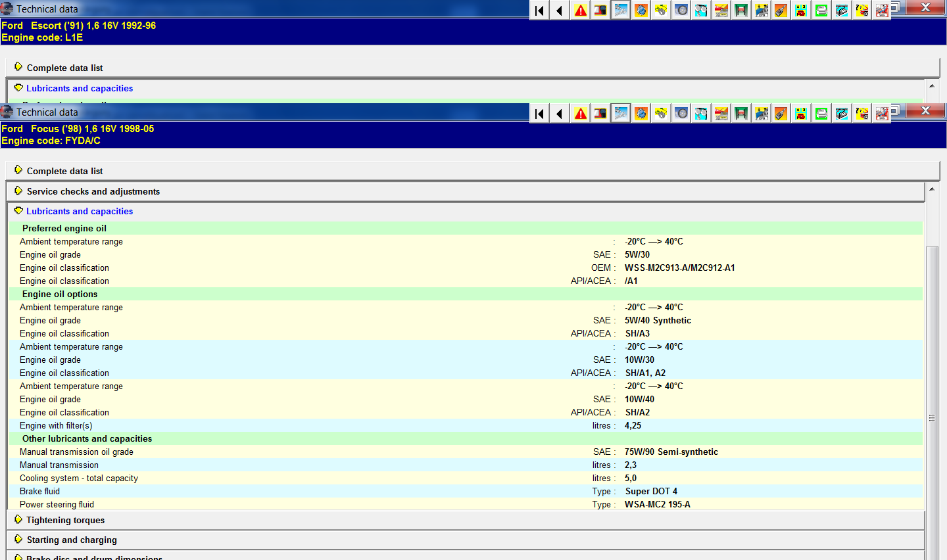The height and width of the screenshot is (560, 947).
Task: Close the Focus Technical data window
Action: click(925, 110)
